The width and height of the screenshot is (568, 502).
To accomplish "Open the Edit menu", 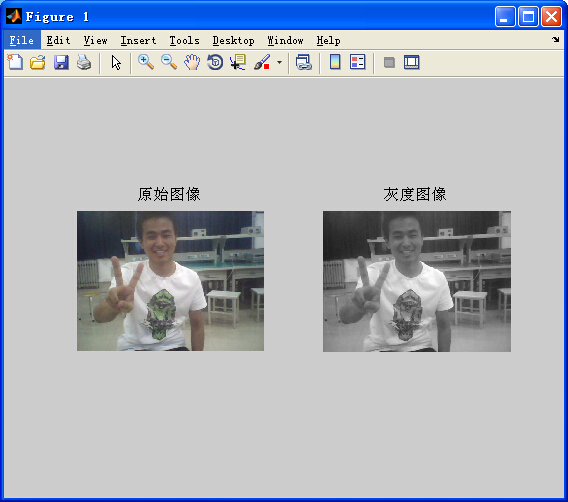I will [x=58, y=41].
